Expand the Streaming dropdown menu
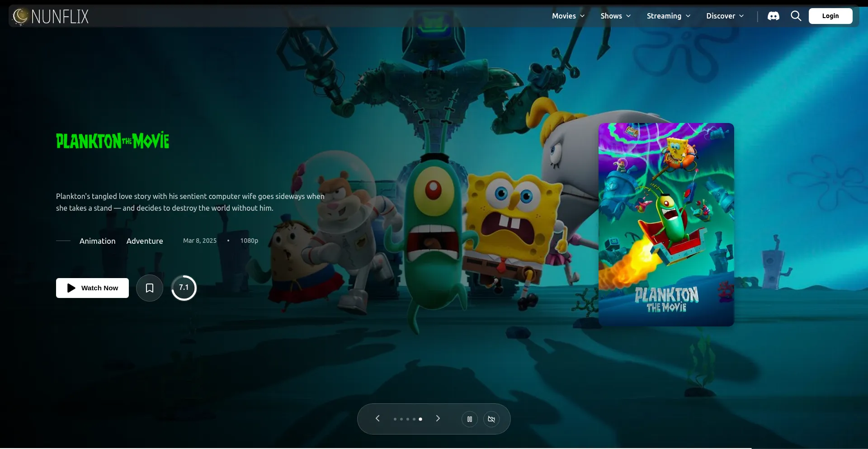The image size is (868, 449). tap(669, 16)
